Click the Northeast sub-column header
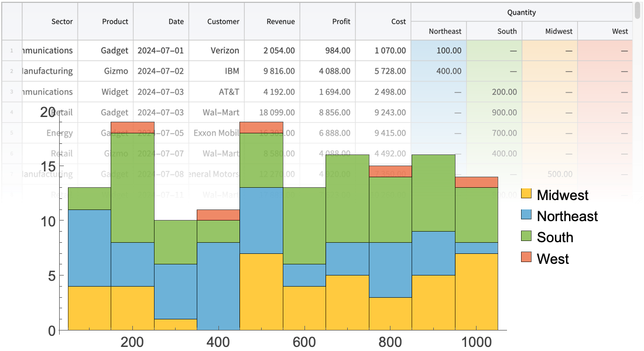This screenshot has width=644, height=351. point(439,32)
